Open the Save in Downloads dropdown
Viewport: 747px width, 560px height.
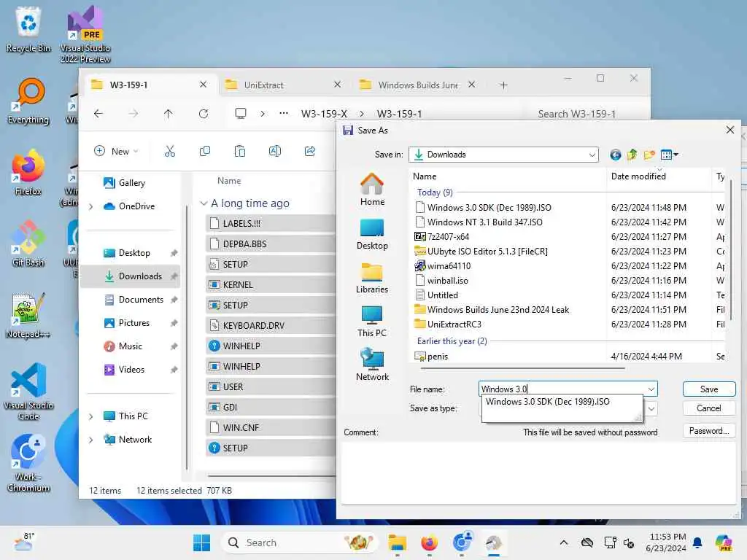point(592,155)
